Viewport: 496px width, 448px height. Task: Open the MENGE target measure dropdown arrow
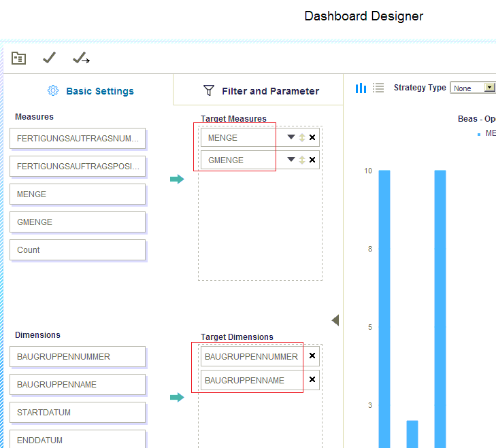point(291,137)
